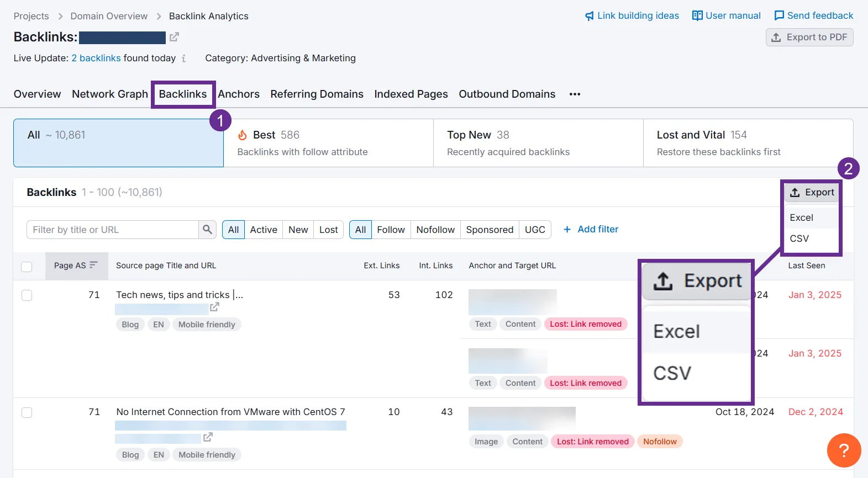The image size is (868, 478).
Task: Open the Outbound Domains tab
Action: (507, 94)
